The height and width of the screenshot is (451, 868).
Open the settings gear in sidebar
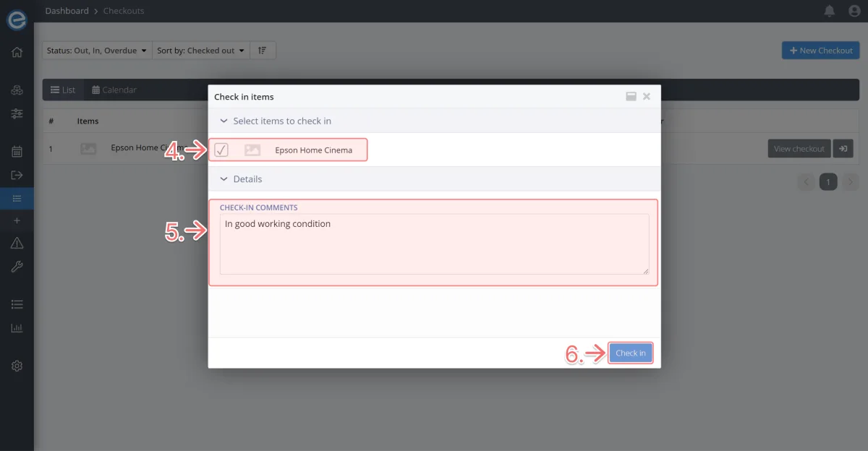tap(17, 366)
